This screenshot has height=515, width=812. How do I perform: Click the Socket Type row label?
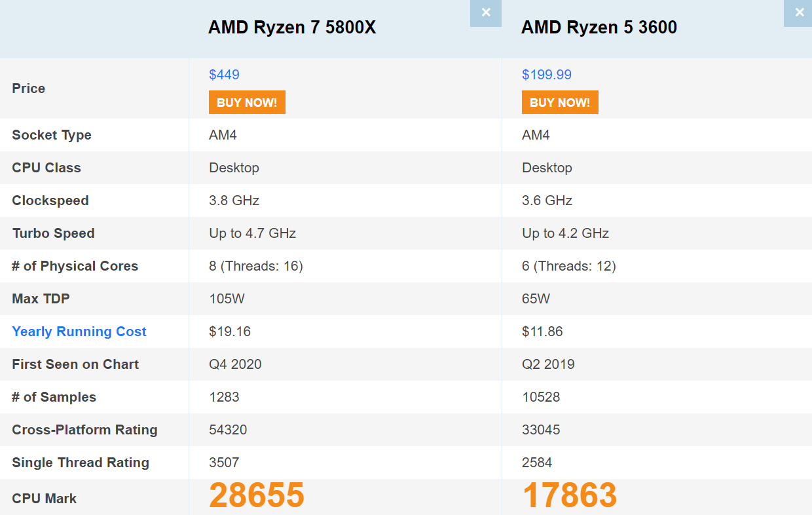(52, 135)
